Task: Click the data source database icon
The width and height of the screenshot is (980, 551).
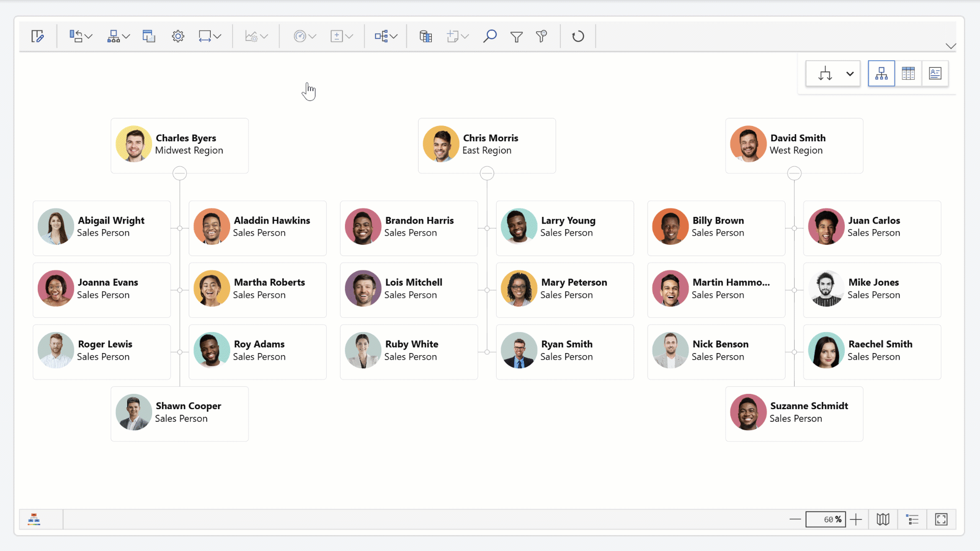Action: click(x=425, y=36)
